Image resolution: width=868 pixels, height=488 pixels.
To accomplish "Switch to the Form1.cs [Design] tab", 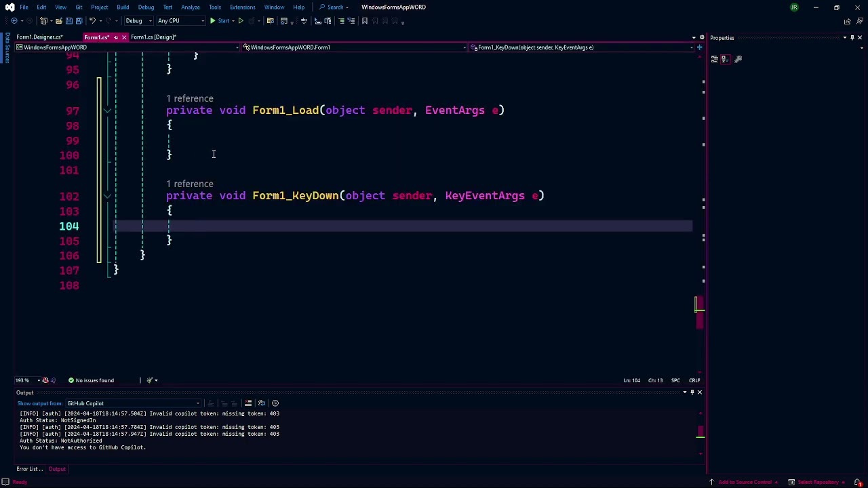I will 153,37.
